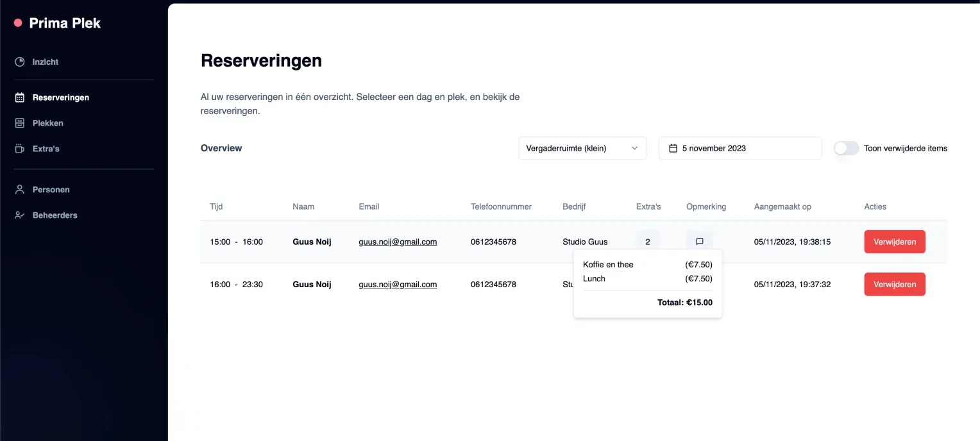
Task: Click the calendar icon in date picker
Action: (x=673, y=148)
